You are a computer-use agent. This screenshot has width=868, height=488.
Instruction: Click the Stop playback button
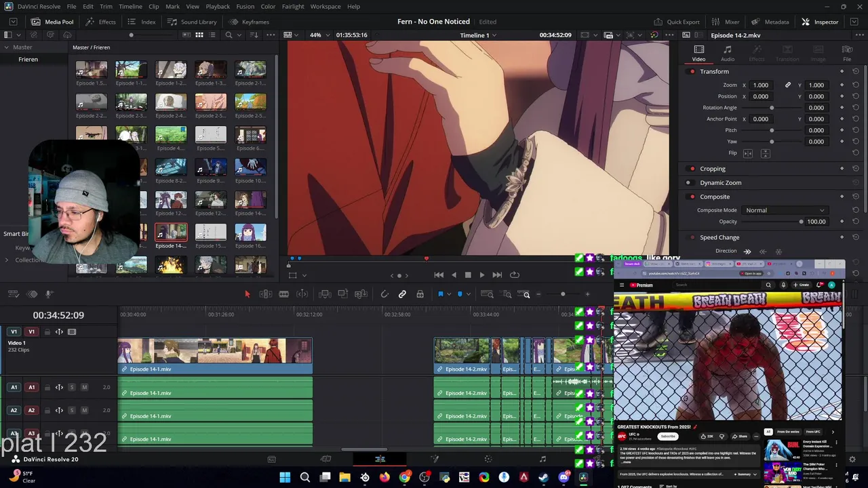point(468,274)
